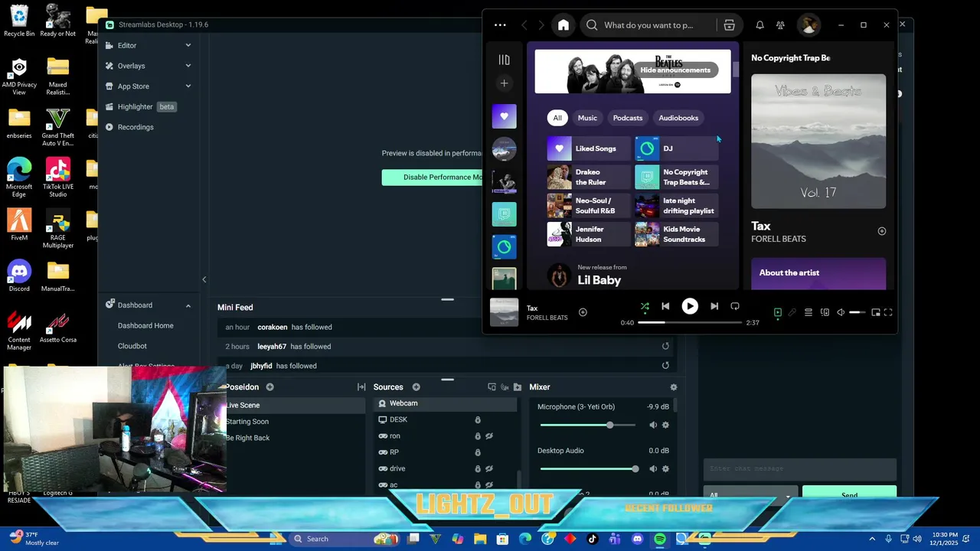Select the Music filter chip in Spotify
Image resolution: width=980 pixels, height=551 pixels.
coord(587,118)
